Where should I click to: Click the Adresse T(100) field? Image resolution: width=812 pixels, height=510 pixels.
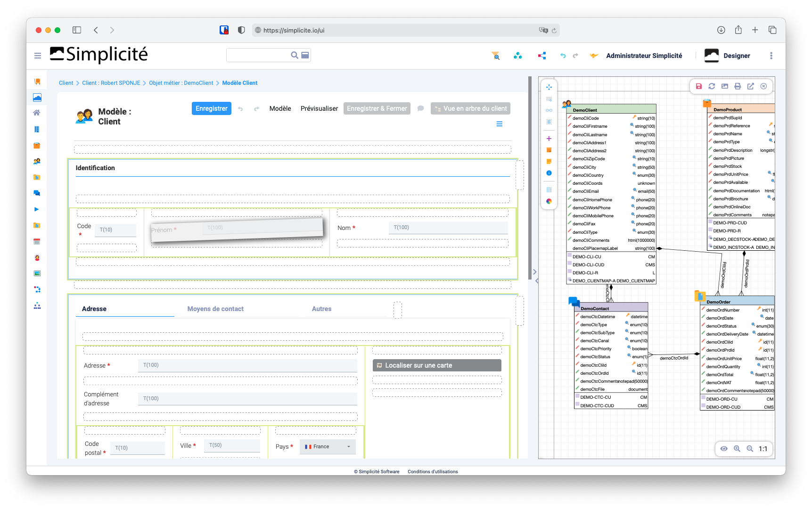click(247, 365)
